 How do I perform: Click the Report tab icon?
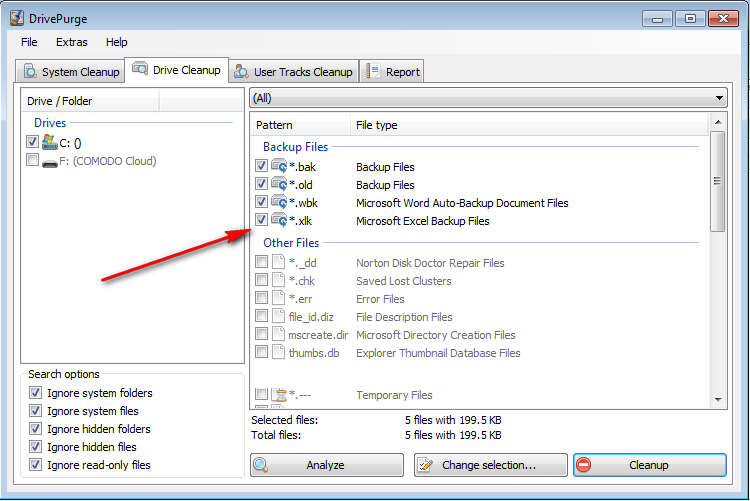(373, 71)
